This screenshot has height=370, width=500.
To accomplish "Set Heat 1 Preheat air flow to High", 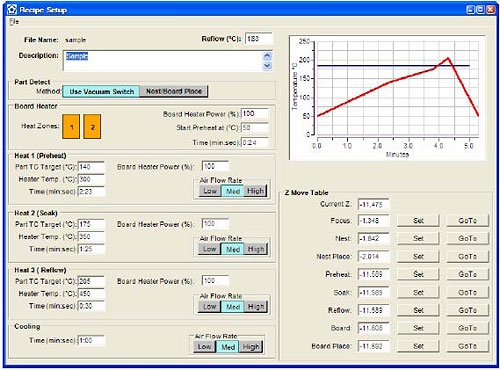I will tap(255, 191).
